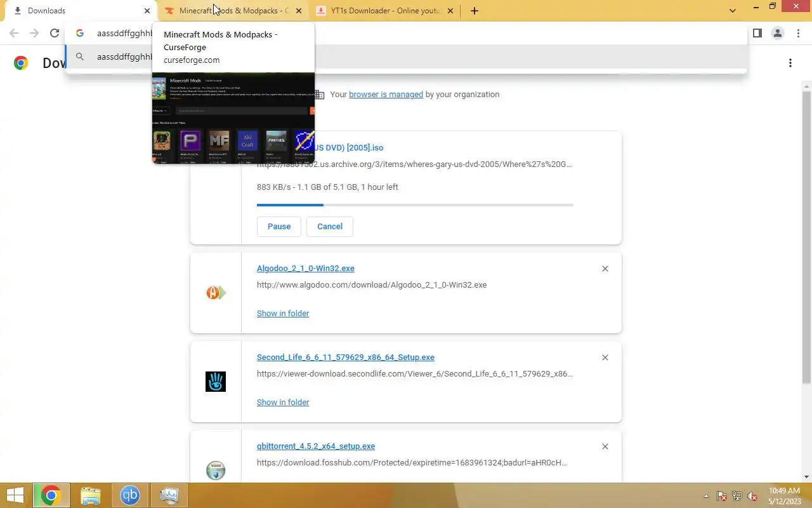Remove Second Life download from list
The width and height of the screenshot is (812, 508).
605,358
